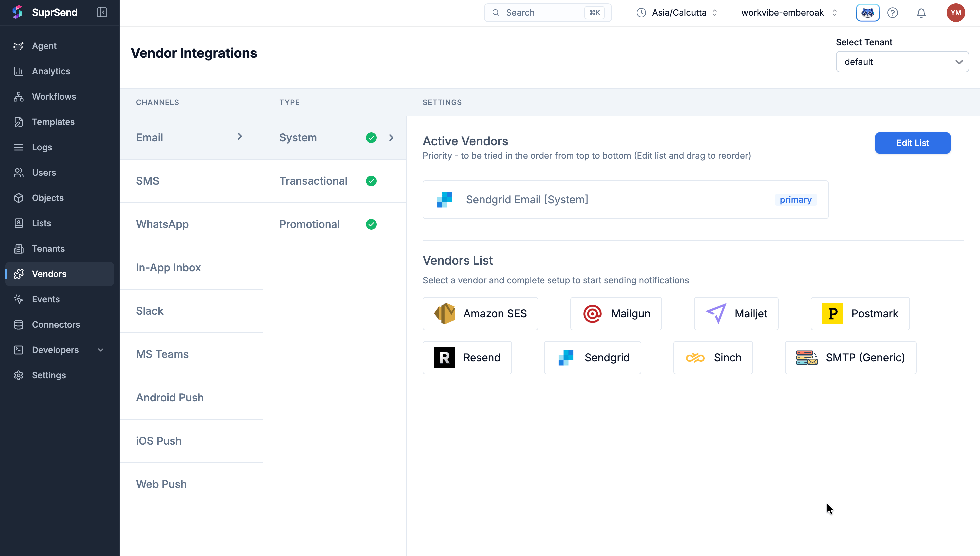Click green check beside System type
Screen dimensions: 980x556
point(371,137)
